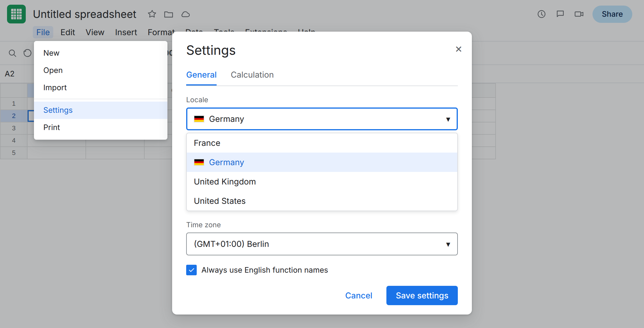Select row header 4
This screenshot has width=644, height=328.
pyautogui.click(x=13, y=140)
